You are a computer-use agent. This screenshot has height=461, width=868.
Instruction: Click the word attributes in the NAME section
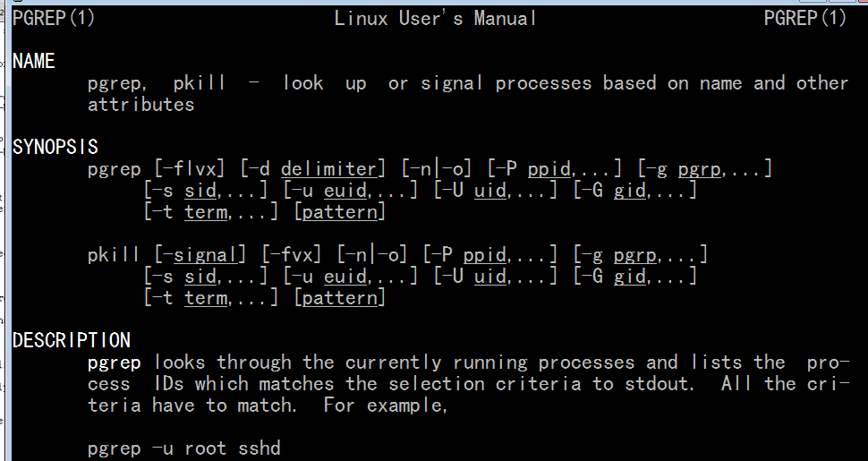coord(141,105)
